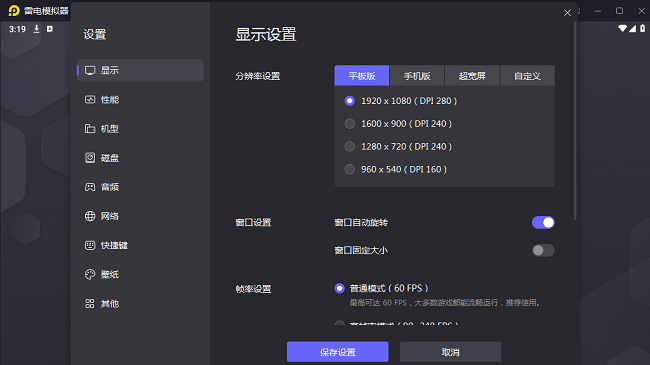Image resolution: width=650 pixels, height=365 pixels.
Task: Toggle off 窗口自动旋转 switch
Action: point(543,223)
